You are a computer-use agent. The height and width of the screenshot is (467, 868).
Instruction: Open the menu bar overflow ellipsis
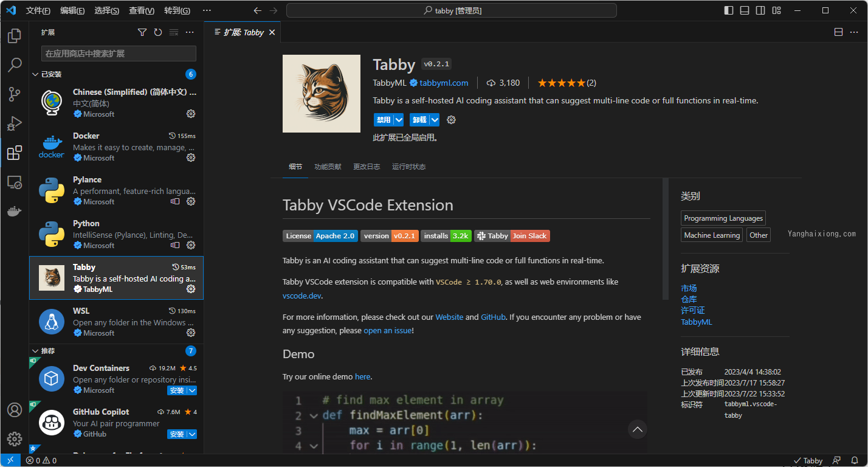[x=207, y=10]
